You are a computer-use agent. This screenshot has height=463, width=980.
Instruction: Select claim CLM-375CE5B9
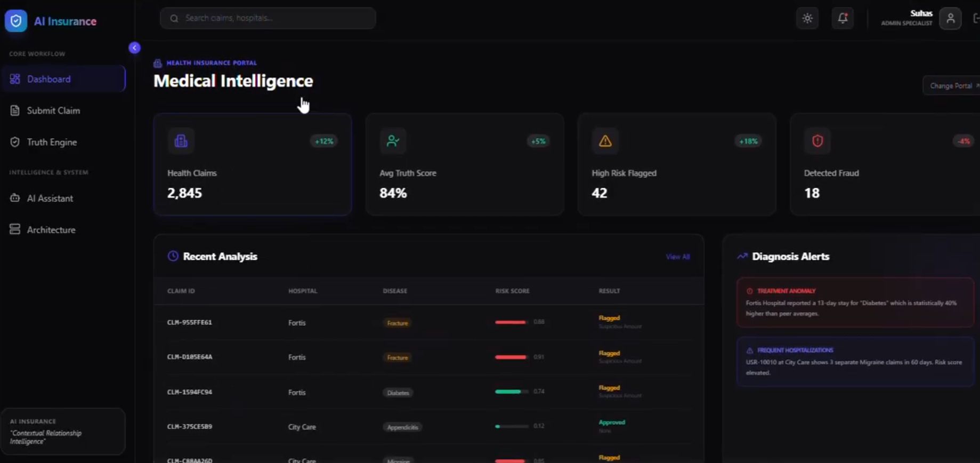pyautogui.click(x=190, y=427)
